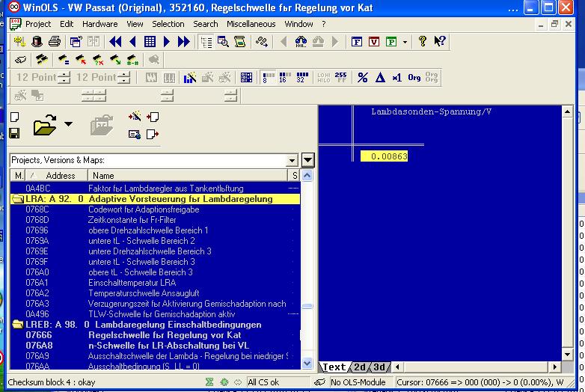Click the new blank project icon
Image resolution: width=585 pixels, height=392 pixels.
click(14, 117)
